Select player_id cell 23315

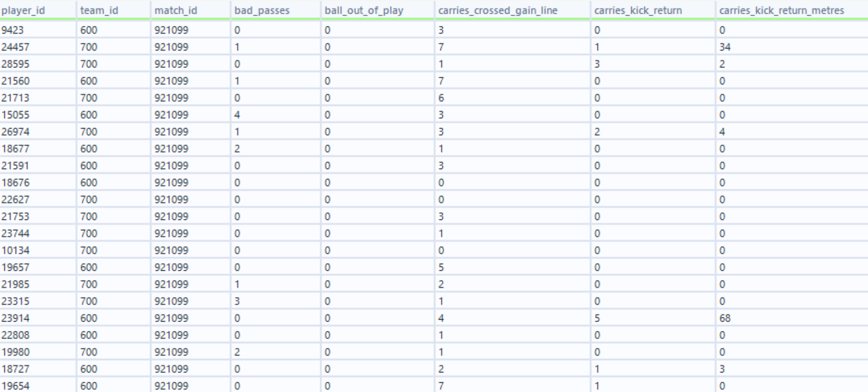coord(38,301)
